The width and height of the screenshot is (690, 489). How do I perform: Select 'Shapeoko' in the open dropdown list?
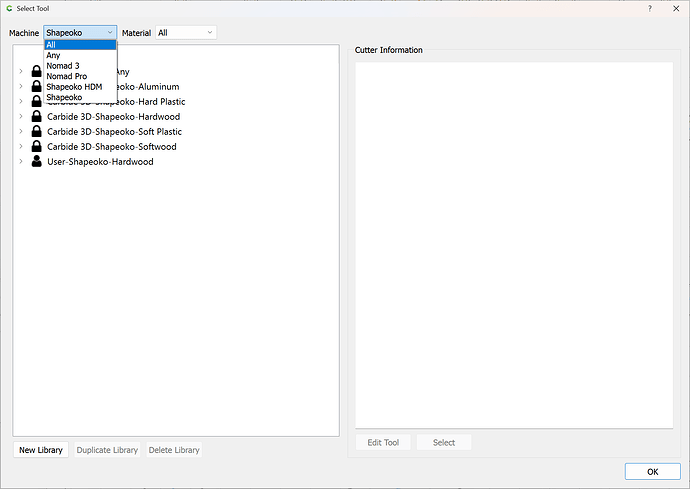(81, 98)
